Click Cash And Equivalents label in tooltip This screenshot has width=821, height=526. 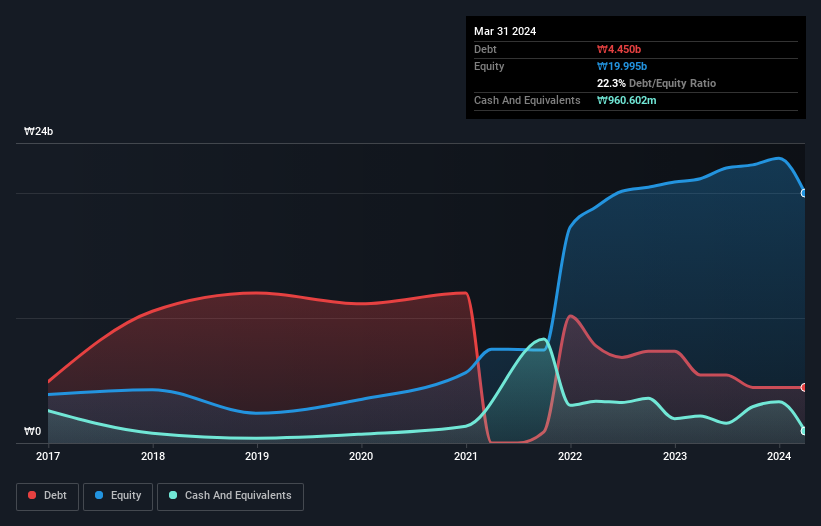coord(527,100)
